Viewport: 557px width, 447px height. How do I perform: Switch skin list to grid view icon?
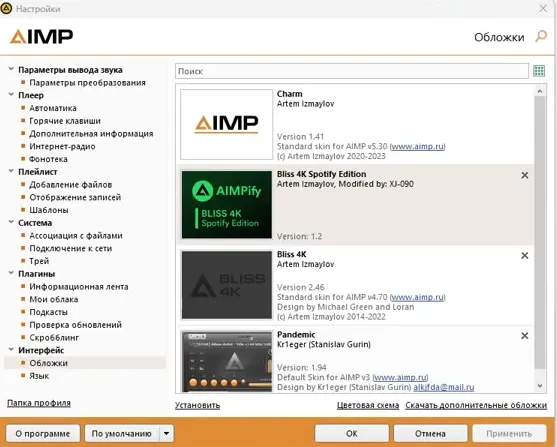click(539, 71)
